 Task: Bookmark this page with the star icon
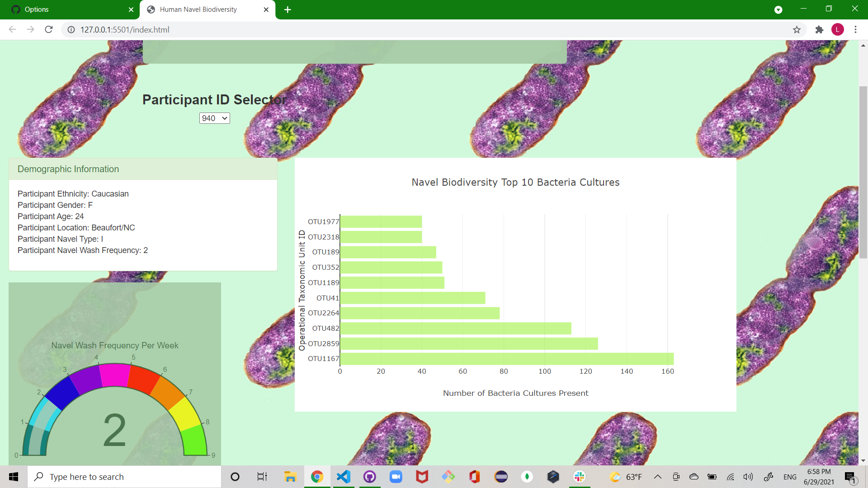pyautogui.click(x=797, y=29)
